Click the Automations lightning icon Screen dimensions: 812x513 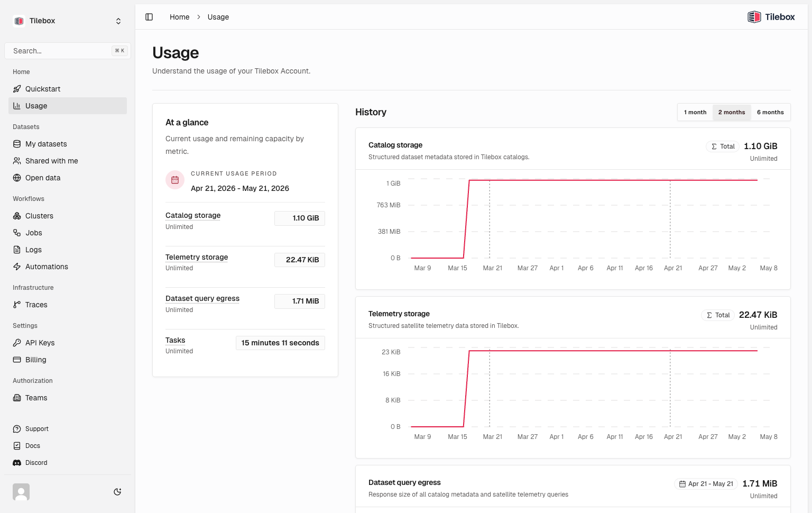tap(17, 267)
